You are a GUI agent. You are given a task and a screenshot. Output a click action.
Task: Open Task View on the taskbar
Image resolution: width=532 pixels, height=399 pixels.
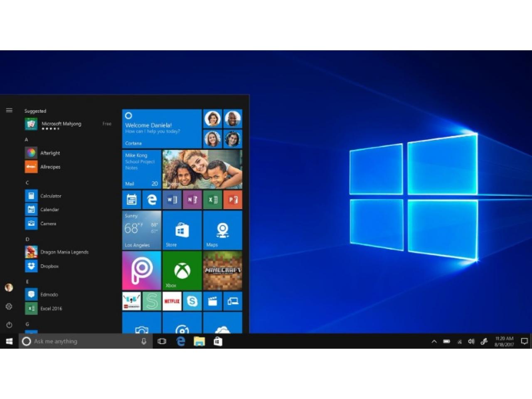(162, 341)
